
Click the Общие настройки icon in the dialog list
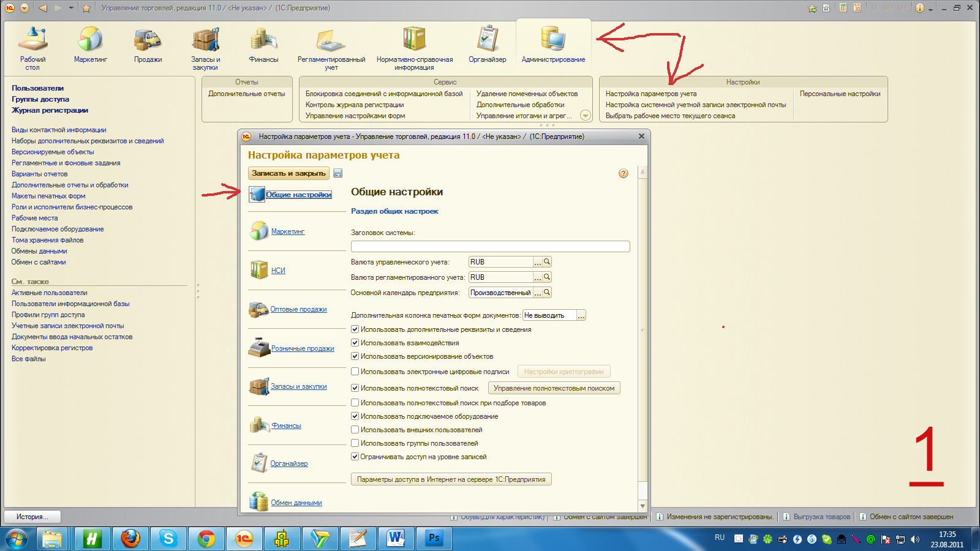pos(257,194)
